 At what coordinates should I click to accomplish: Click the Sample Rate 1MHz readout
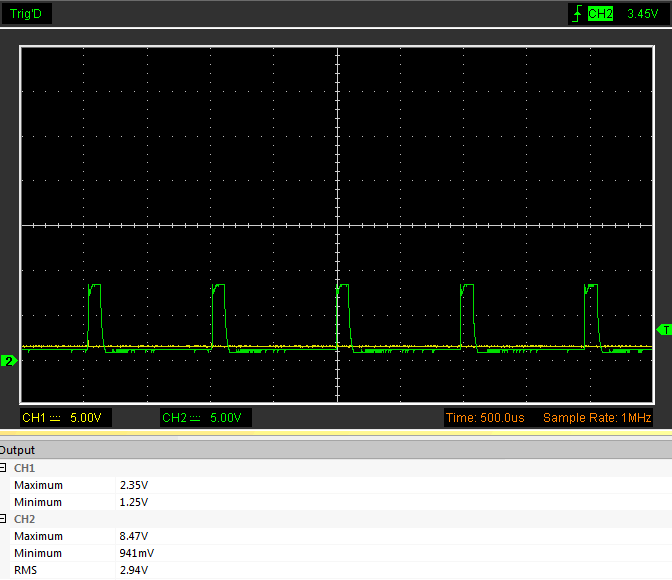coord(596,417)
